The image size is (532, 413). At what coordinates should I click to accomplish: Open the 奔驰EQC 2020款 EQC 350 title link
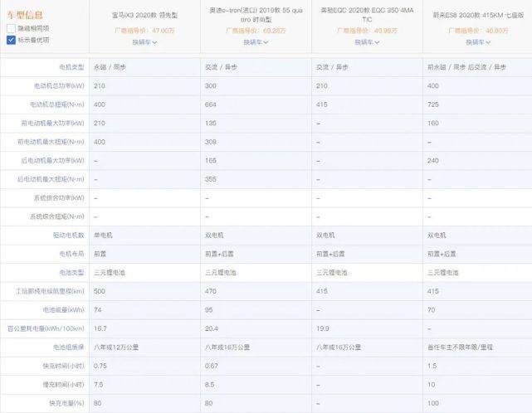367,15
